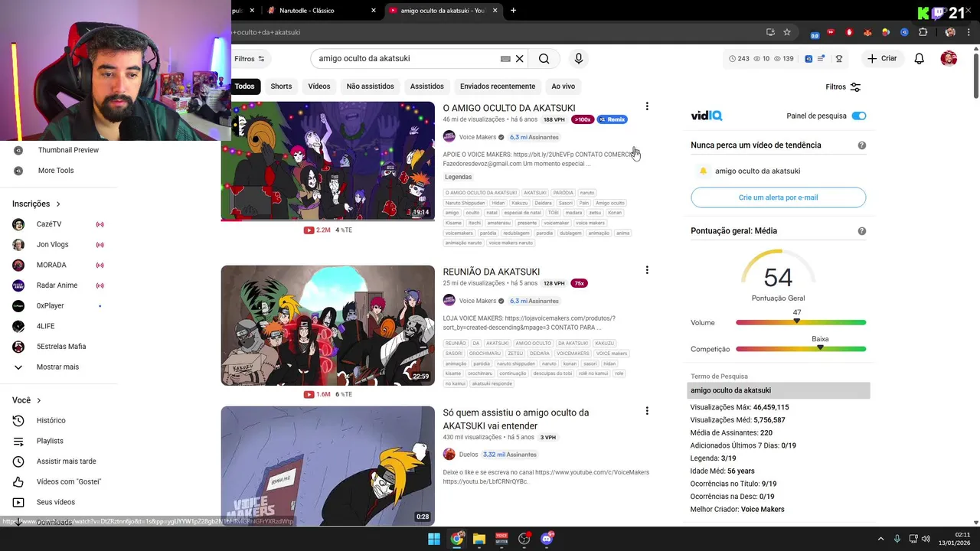
Task: Open the Filtros dropdown beside search box
Action: tap(250, 59)
